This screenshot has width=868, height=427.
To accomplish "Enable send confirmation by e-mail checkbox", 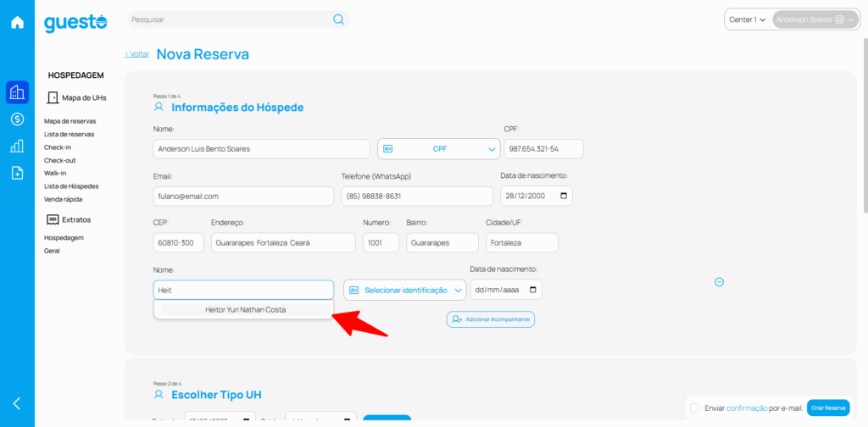I will [x=695, y=408].
